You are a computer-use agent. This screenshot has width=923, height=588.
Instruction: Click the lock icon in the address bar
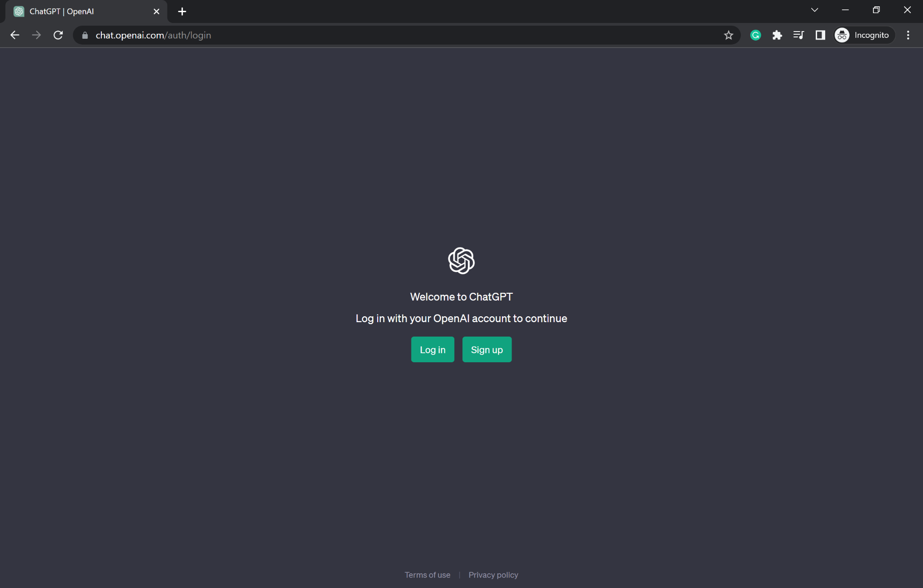click(85, 35)
